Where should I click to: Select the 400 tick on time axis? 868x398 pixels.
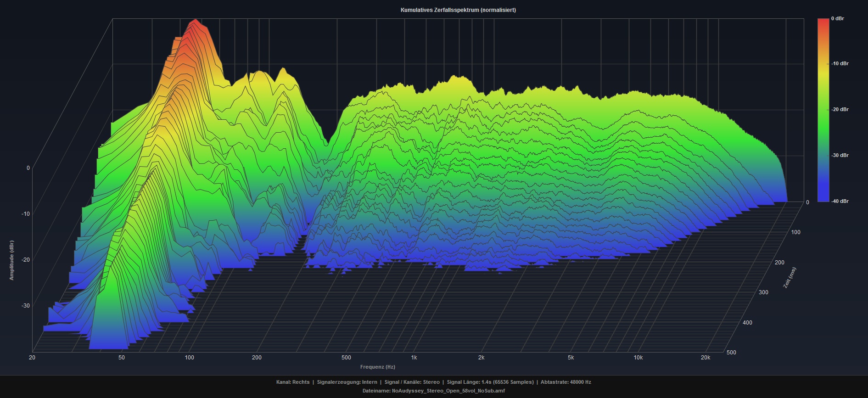click(x=747, y=323)
